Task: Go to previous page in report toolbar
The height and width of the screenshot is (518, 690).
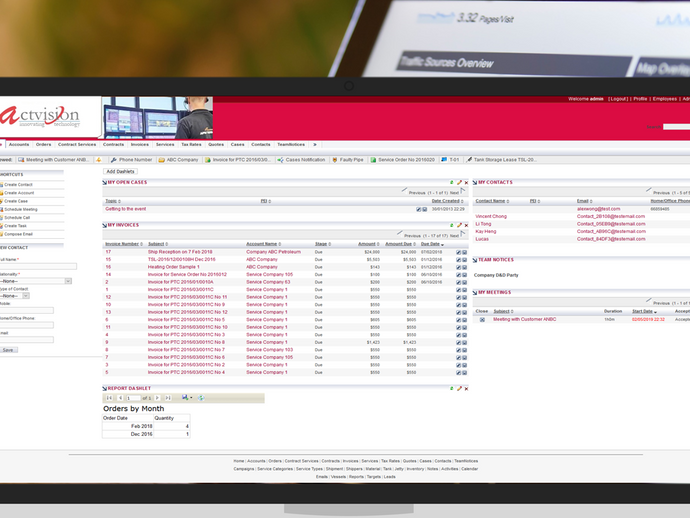Action: coord(120,398)
